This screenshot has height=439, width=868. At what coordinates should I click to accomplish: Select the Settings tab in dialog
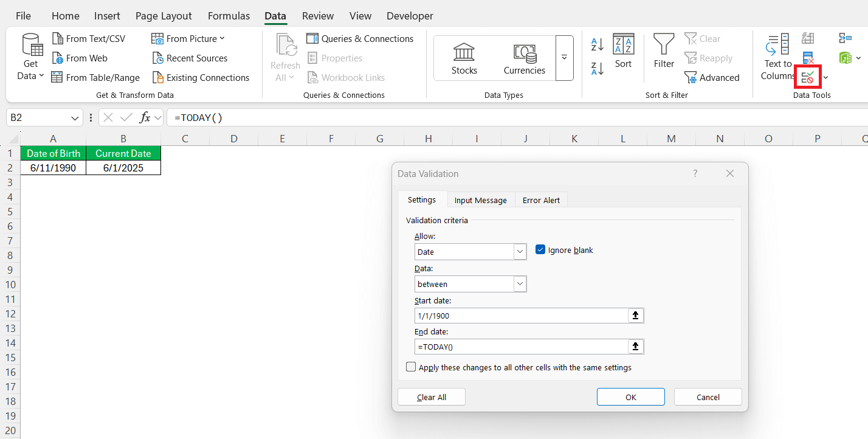422,199
